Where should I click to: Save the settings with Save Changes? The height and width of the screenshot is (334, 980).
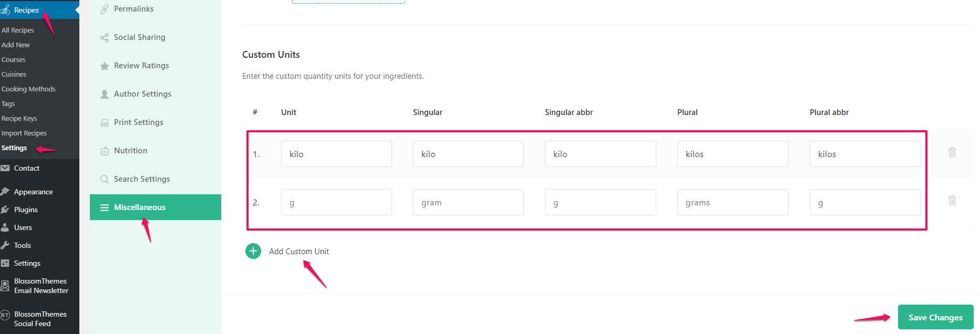click(x=935, y=317)
